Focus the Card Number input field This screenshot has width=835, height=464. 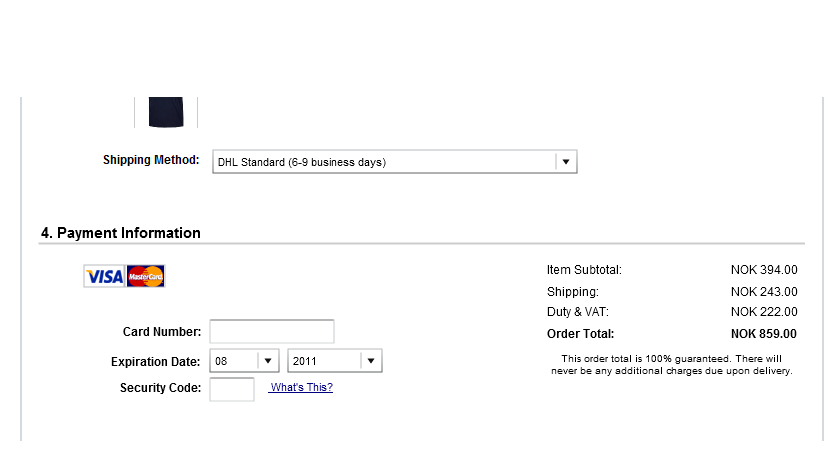coord(272,332)
